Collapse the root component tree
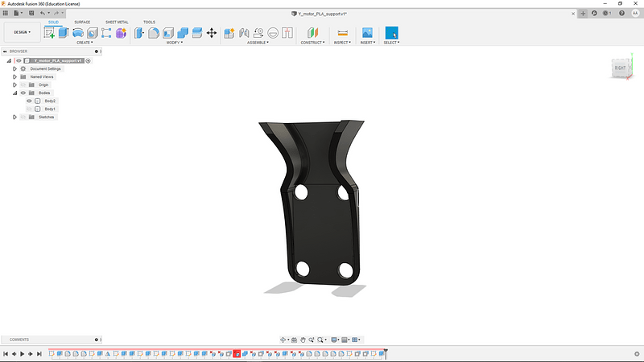This screenshot has width=644, height=362. click(9, 61)
